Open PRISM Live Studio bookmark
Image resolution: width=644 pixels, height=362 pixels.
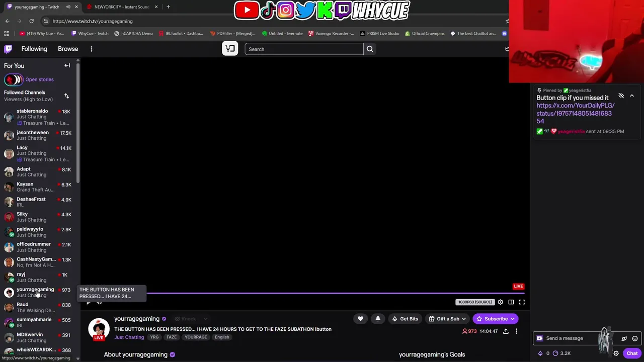pyautogui.click(x=379, y=34)
